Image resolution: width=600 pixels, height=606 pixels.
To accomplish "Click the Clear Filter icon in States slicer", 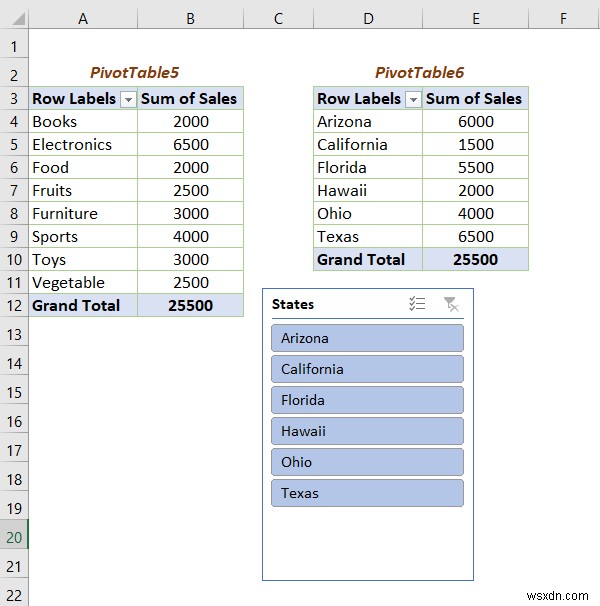I will pos(451,304).
